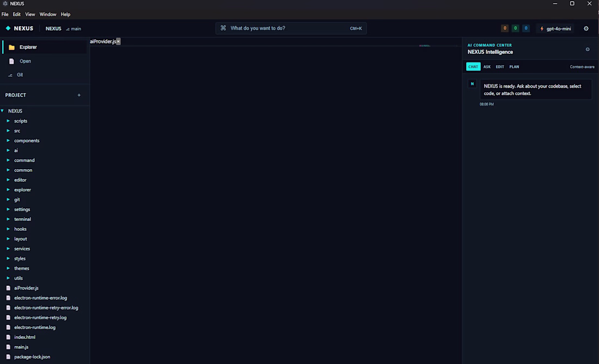Collapse the NEXUS root folder
This screenshot has height=364, width=599.
pyautogui.click(x=2, y=111)
